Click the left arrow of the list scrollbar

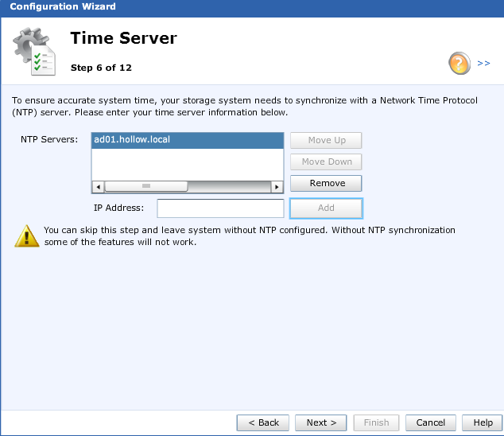pyautogui.click(x=99, y=186)
